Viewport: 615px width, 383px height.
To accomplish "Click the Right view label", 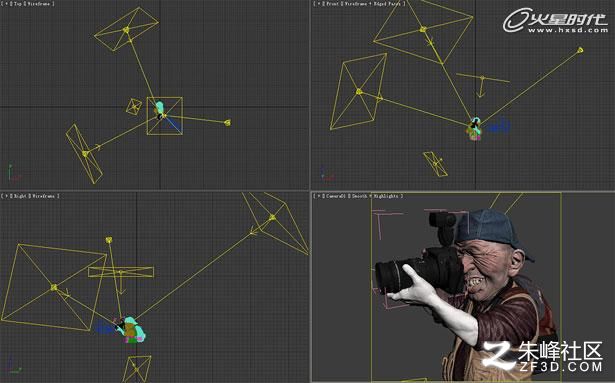I will click(x=20, y=195).
